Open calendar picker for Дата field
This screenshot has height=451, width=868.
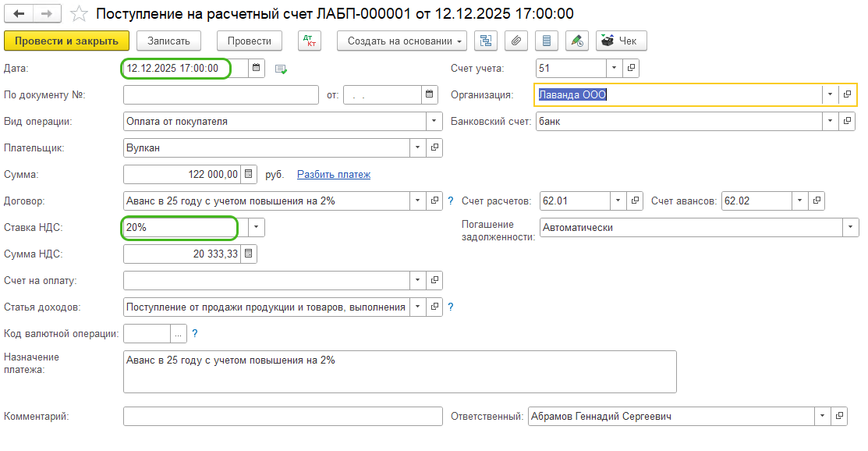(x=257, y=69)
